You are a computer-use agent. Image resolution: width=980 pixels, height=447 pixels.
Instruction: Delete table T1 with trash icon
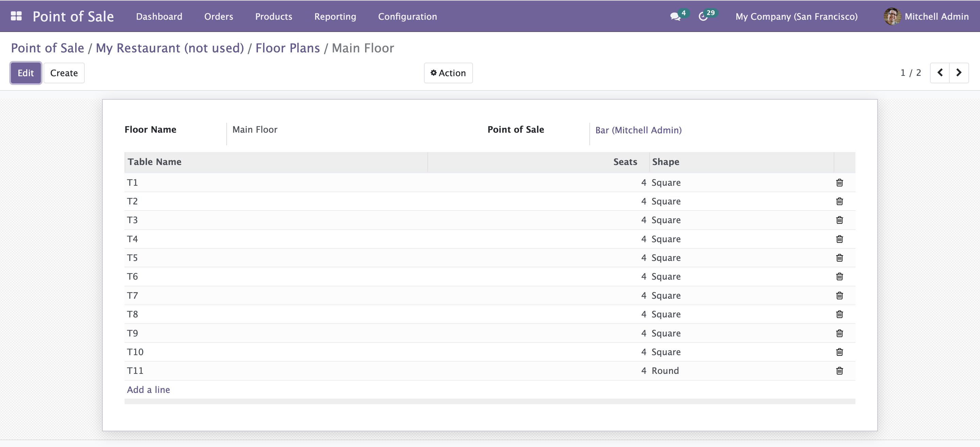(839, 183)
